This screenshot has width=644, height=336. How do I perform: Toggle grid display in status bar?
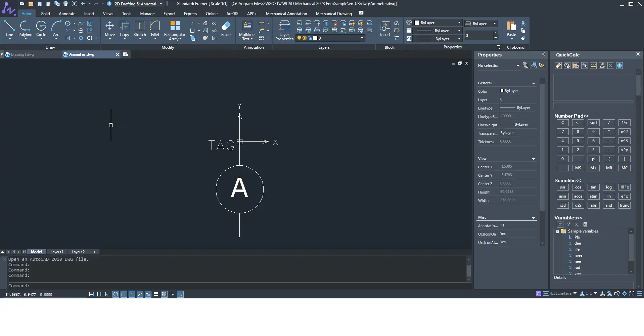click(x=100, y=294)
